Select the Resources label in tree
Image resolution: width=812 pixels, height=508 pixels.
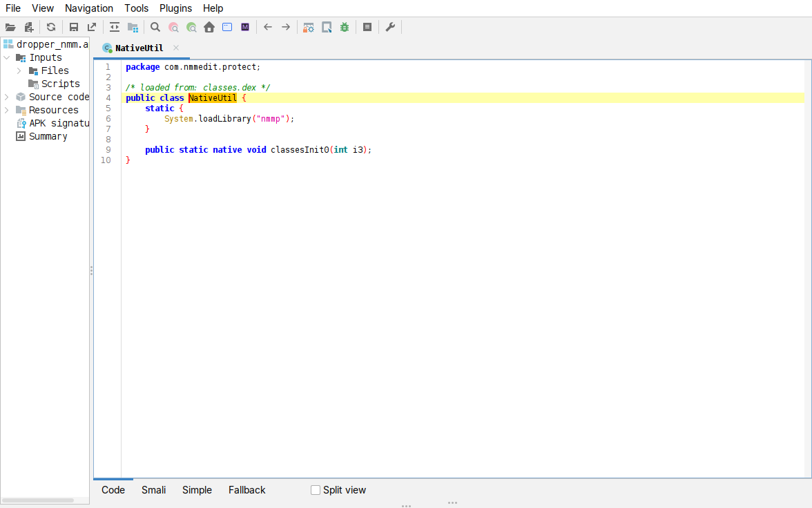pyautogui.click(x=54, y=110)
